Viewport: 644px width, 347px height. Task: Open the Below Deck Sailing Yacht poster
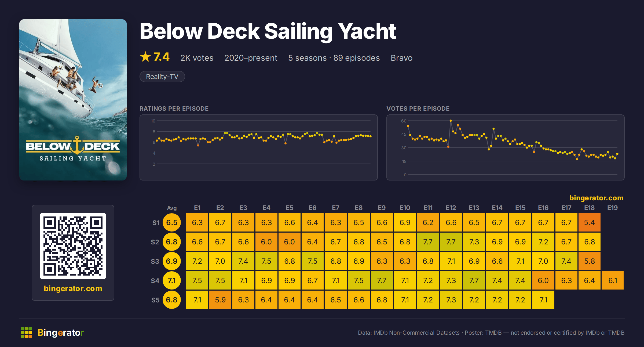click(73, 100)
